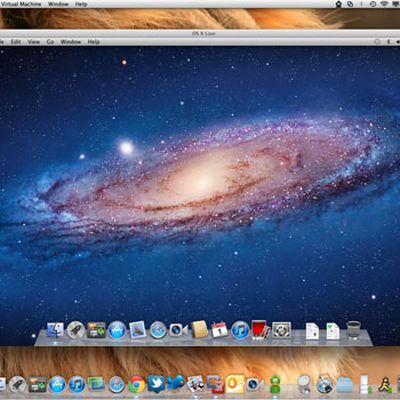Screen dimensions: 400x400
Task: Open Mission Control in the virtual machine's dock
Action: 96,330
